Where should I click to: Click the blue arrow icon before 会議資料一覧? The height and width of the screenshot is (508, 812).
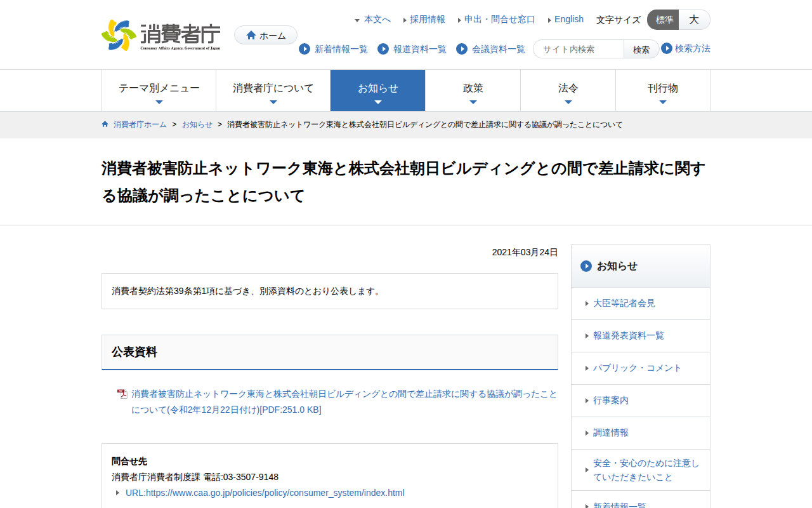click(x=461, y=49)
